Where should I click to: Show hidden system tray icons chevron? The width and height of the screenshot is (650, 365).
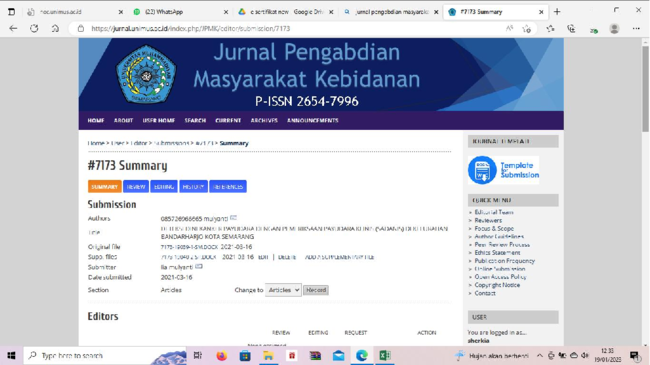539,355
